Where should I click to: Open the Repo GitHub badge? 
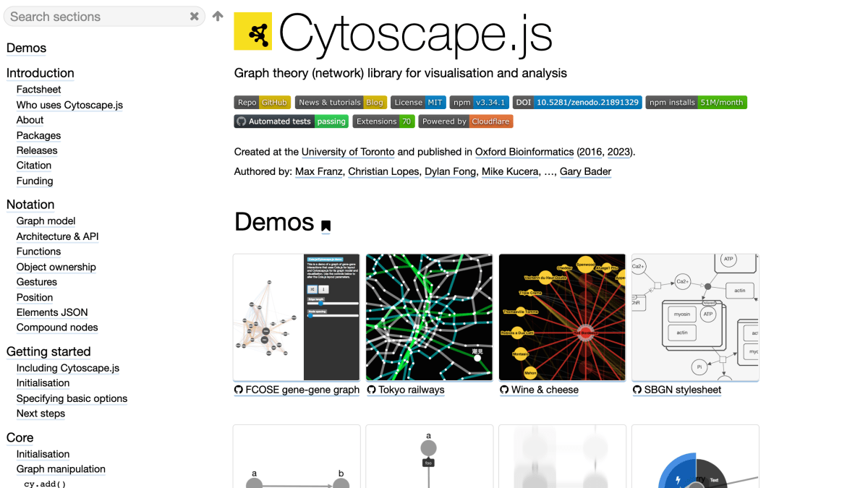point(262,103)
